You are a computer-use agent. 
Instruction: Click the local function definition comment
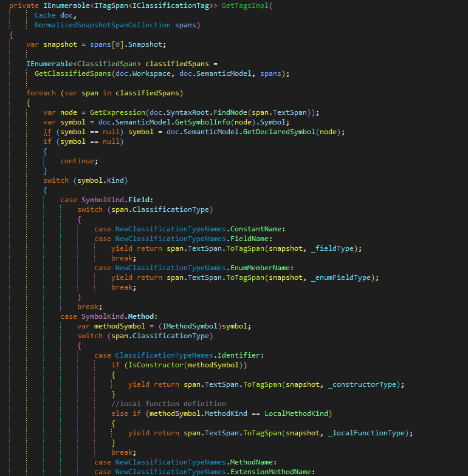[x=168, y=404]
